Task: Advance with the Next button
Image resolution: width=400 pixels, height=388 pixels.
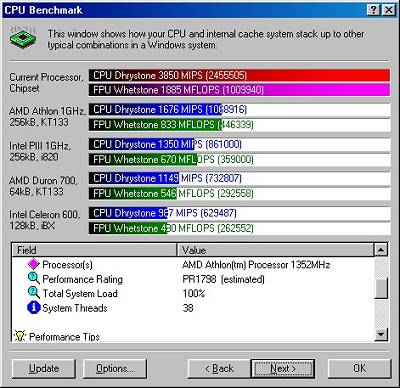Action: pos(283,368)
